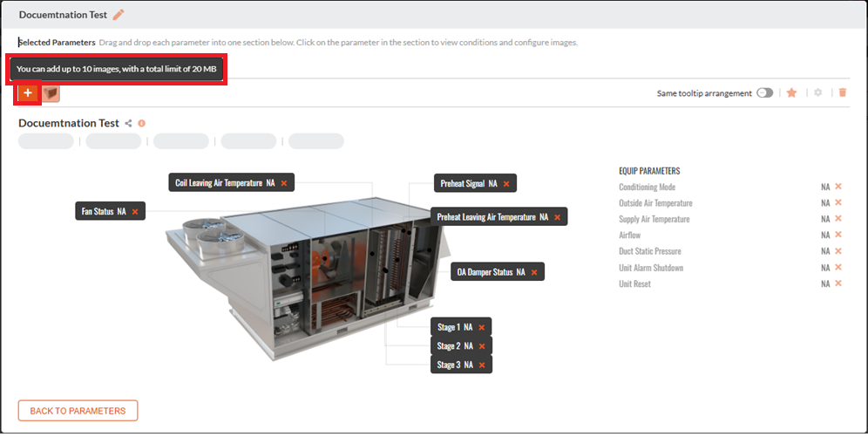Remove the OA Damper Status tooltip
The width and height of the screenshot is (868, 437).
(534, 272)
